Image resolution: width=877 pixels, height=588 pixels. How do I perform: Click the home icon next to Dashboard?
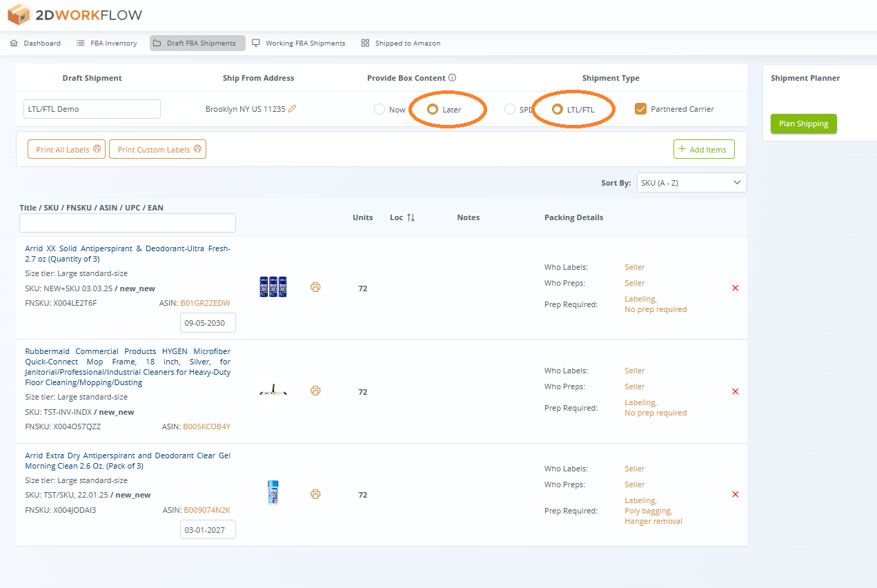[12, 43]
